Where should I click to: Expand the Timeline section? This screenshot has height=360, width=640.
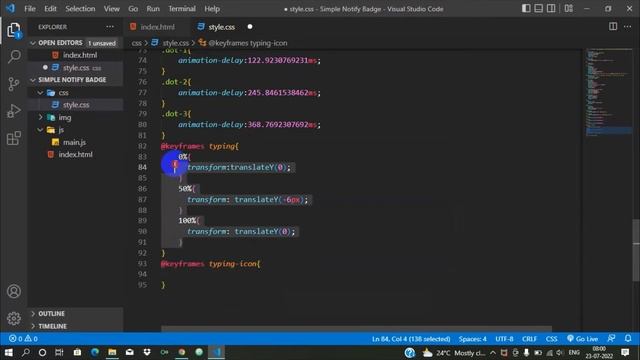[x=75, y=326]
